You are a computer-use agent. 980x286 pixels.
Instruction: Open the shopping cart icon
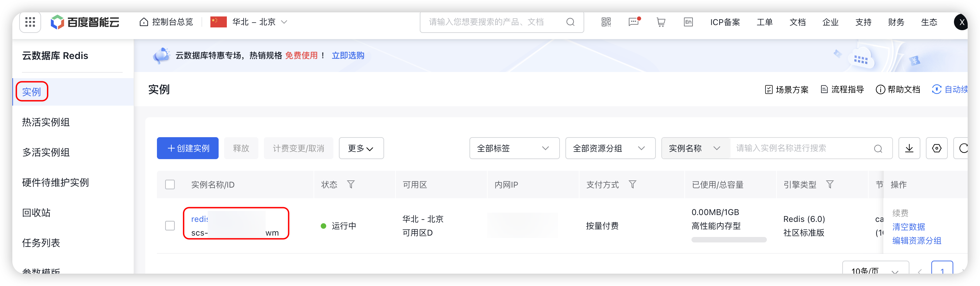click(x=661, y=23)
